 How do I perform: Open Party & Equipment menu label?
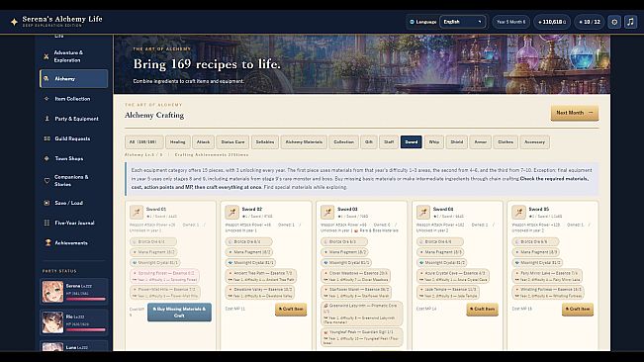pyautogui.click(x=77, y=119)
